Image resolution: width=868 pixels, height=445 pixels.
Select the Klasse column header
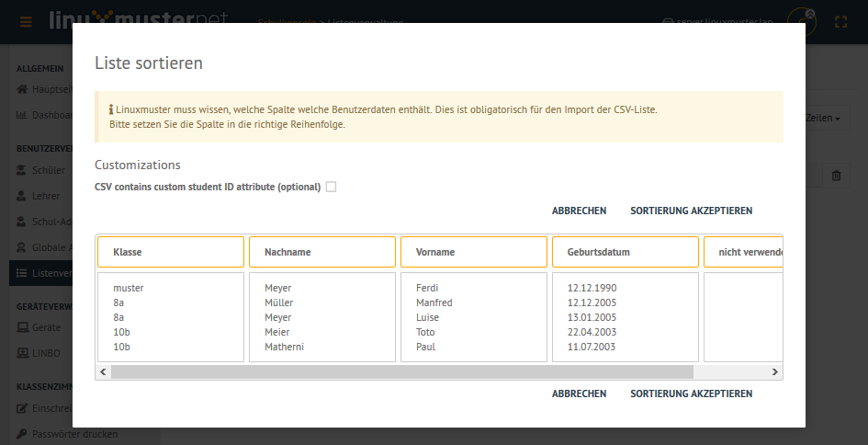point(171,252)
